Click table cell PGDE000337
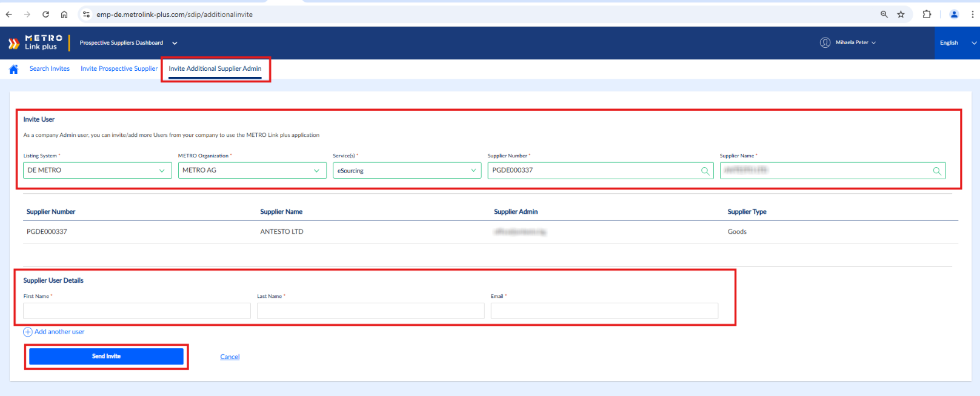Viewport: 980px width, 396px height. click(47, 232)
